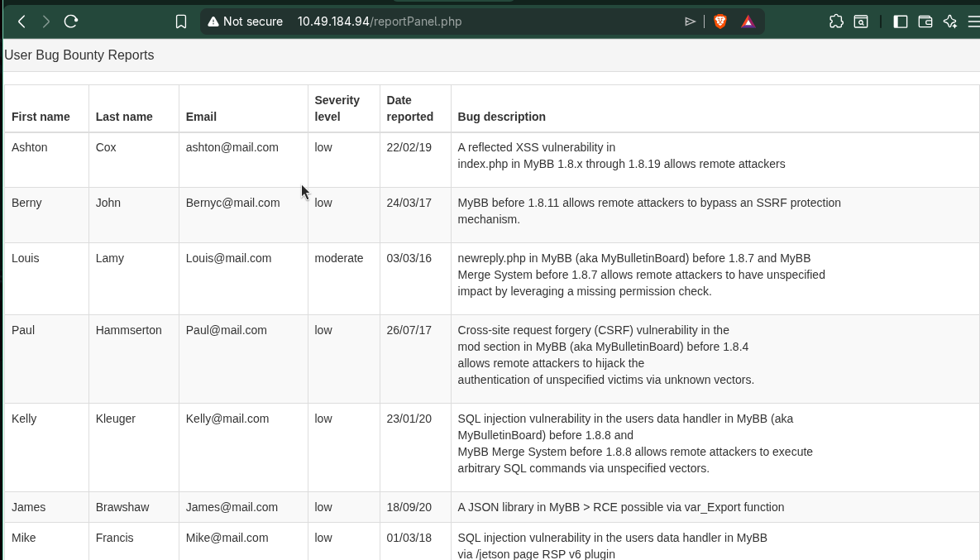Viewport: 980px width, 560px height.
Task: Click the send page icon in address bar
Action: point(690,22)
